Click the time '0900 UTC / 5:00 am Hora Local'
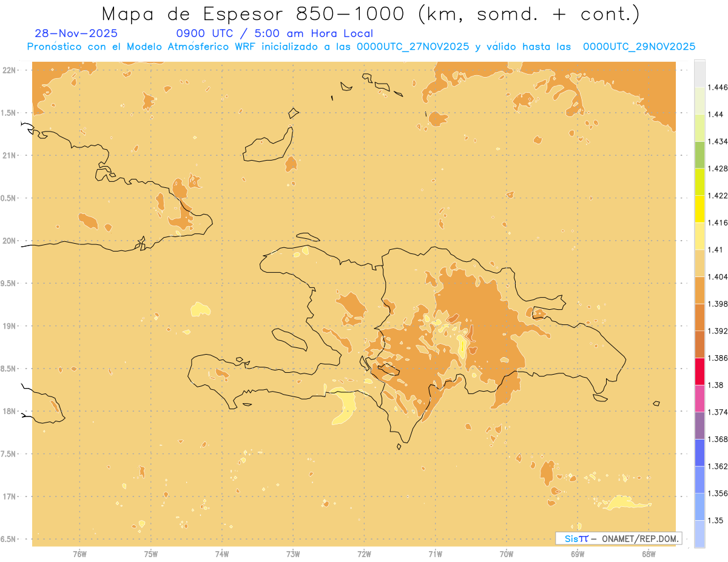This screenshot has height=562, width=728. tap(274, 33)
